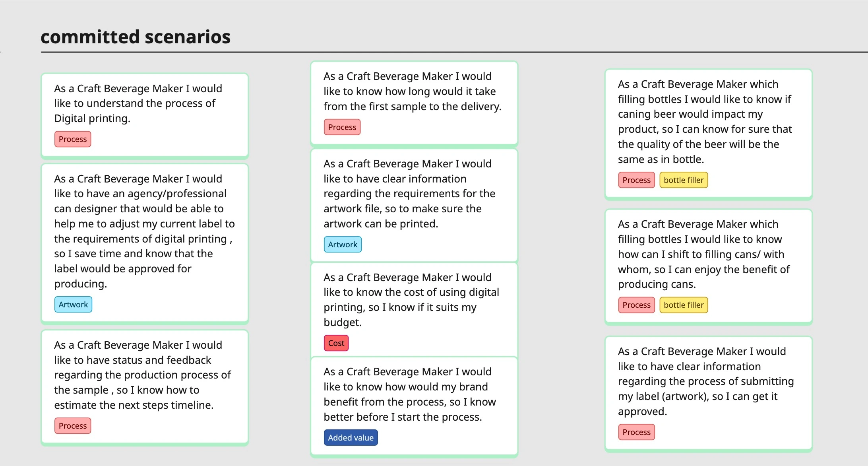
Task: Select Artwork tag on artwork file requirements card
Action: pyautogui.click(x=343, y=245)
